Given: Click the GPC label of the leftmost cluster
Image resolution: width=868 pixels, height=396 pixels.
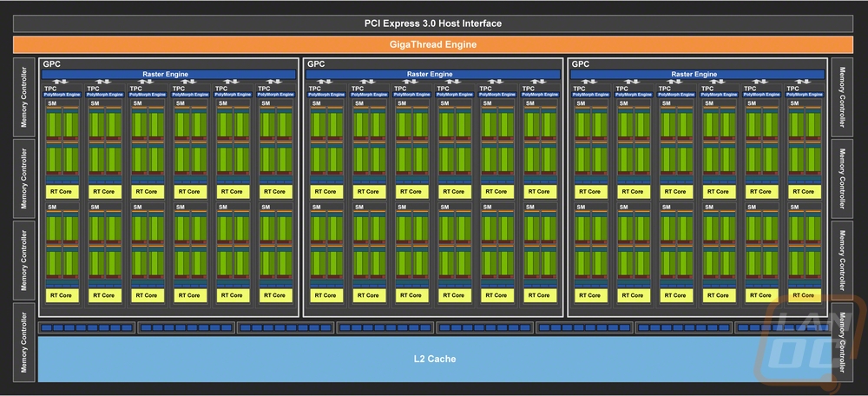Looking at the screenshot, I should [51, 64].
